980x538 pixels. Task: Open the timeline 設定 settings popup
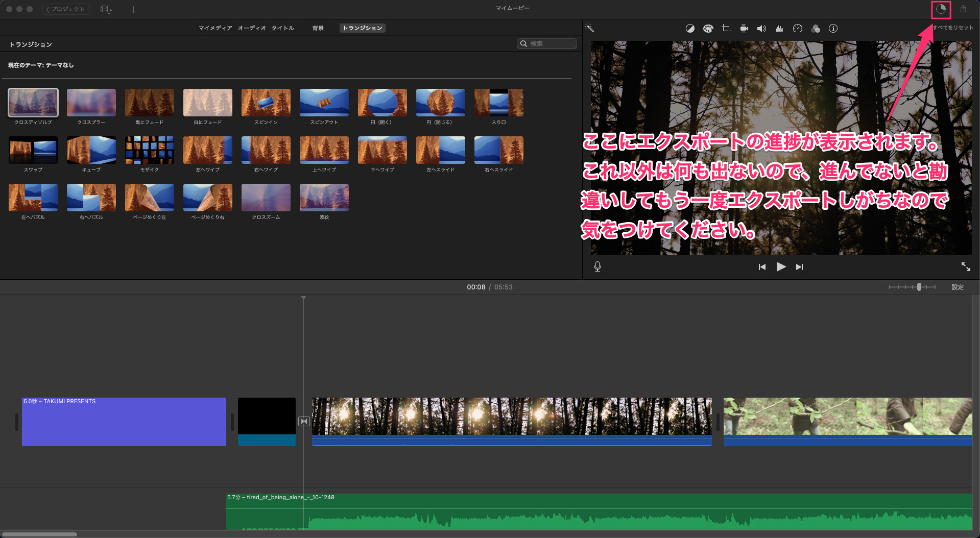[x=958, y=287]
